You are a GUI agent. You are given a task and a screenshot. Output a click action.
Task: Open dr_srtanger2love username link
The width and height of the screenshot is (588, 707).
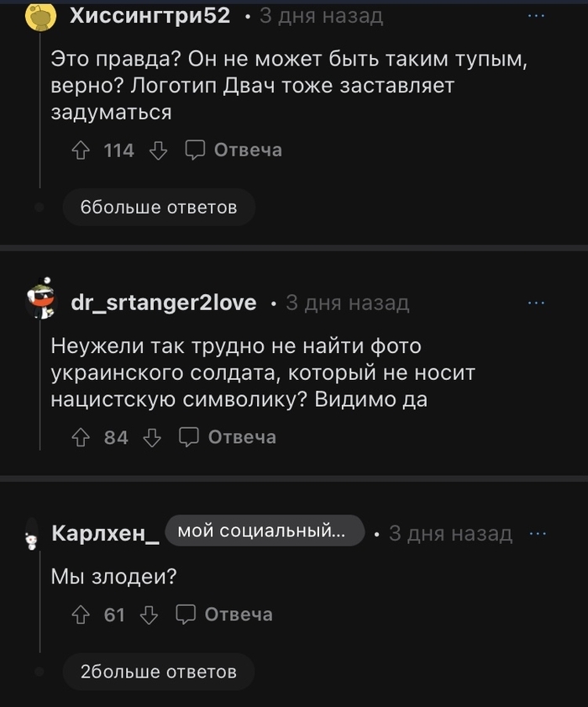[x=164, y=303]
